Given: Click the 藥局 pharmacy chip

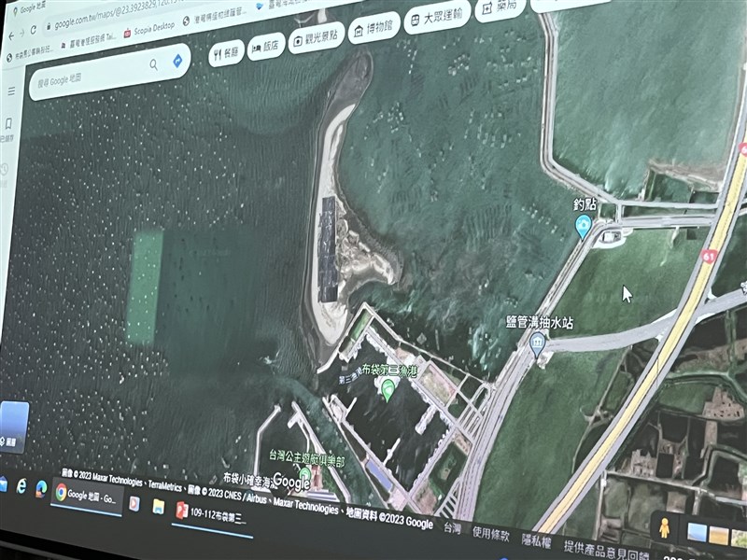Looking at the screenshot, I should point(497,8).
